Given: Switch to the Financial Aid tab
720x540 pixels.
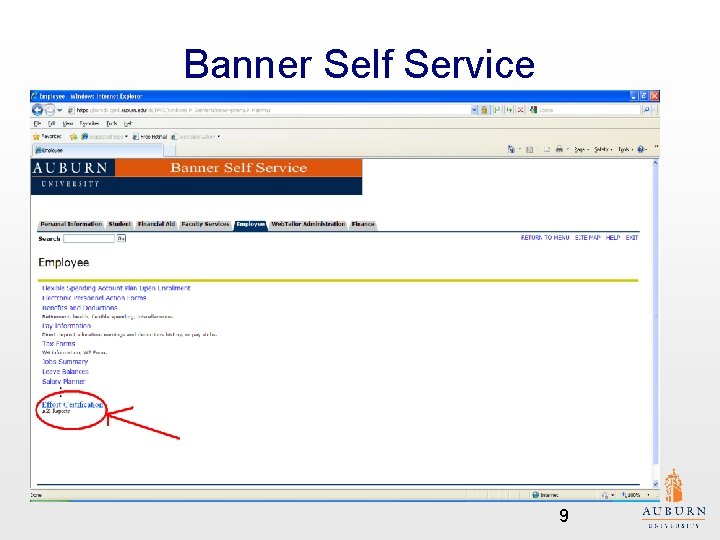Looking at the screenshot, I should (x=157, y=224).
